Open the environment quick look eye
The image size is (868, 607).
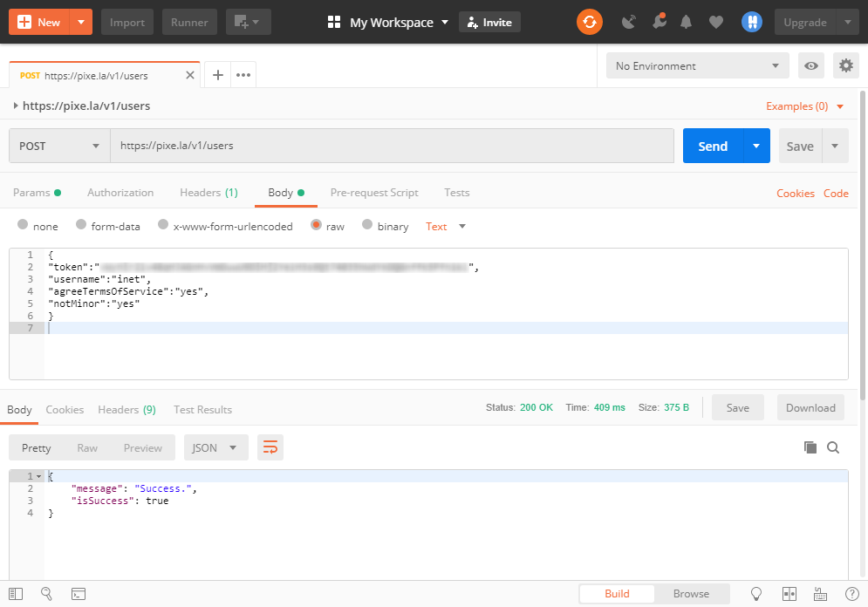tap(811, 66)
